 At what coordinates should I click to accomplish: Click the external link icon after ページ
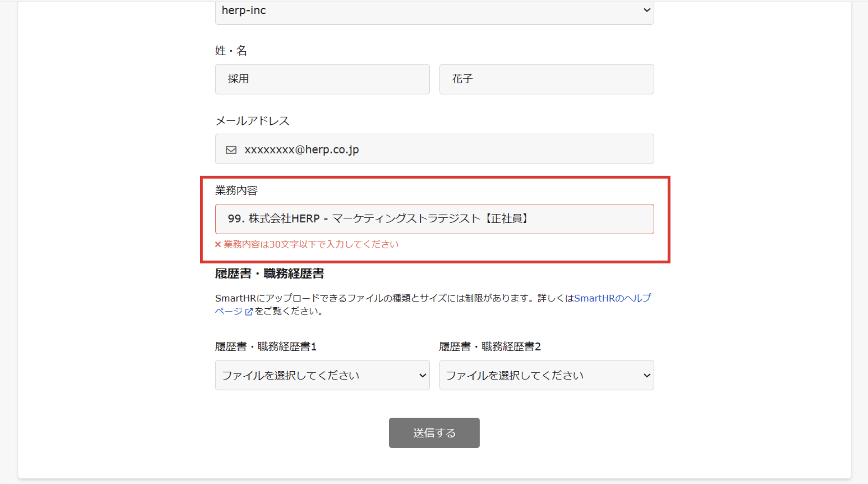[249, 311]
